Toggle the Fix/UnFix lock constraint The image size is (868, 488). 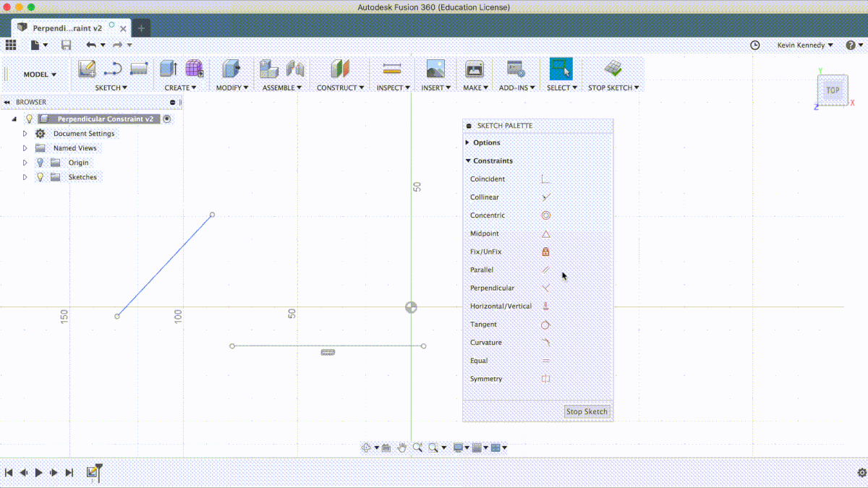tap(546, 252)
